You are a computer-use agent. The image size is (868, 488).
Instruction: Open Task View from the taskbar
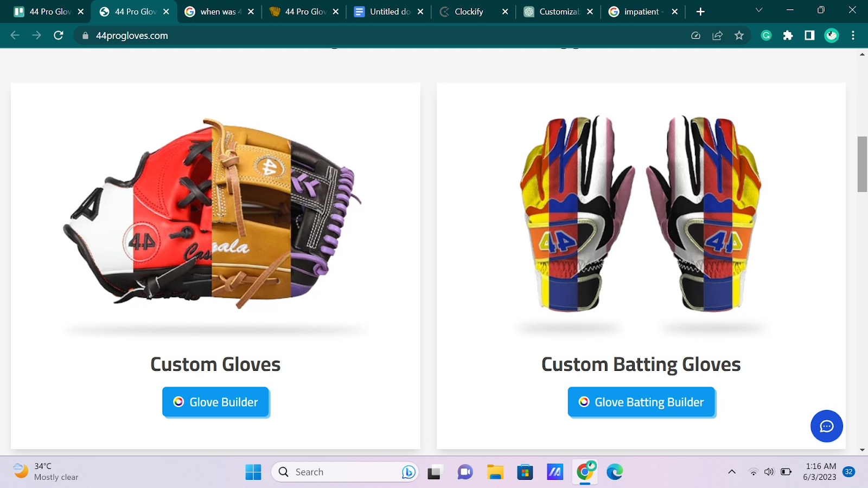(x=434, y=472)
